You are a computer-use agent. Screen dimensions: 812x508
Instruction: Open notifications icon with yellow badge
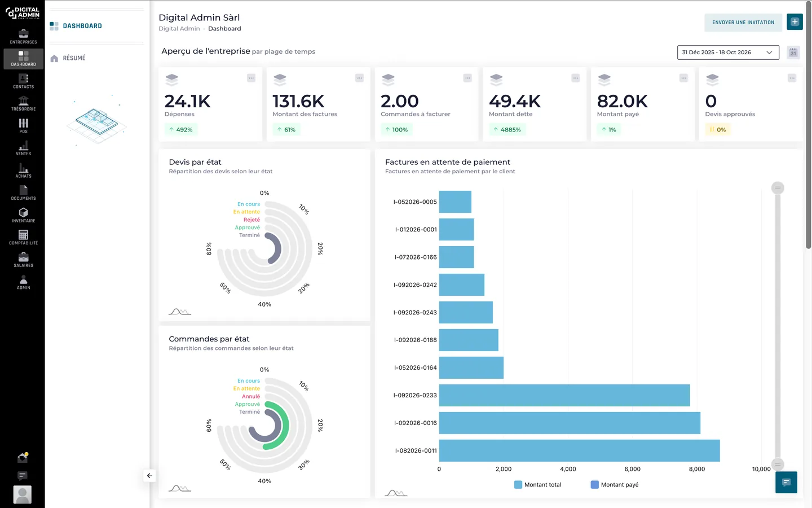pyautogui.click(x=23, y=457)
